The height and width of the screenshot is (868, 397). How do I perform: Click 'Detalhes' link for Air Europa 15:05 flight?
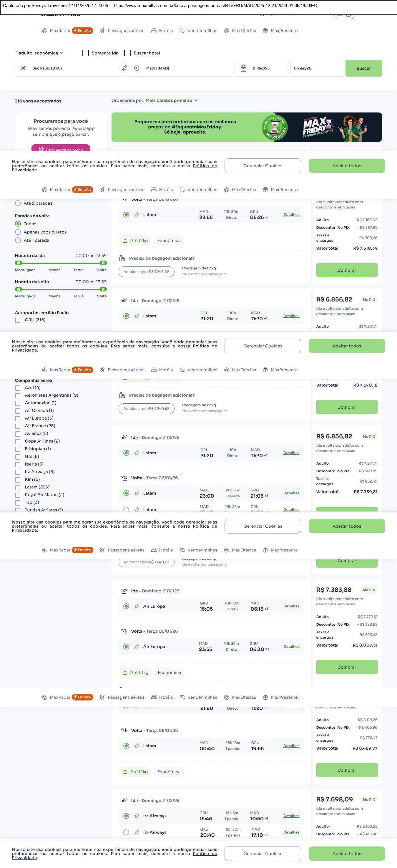291,606
